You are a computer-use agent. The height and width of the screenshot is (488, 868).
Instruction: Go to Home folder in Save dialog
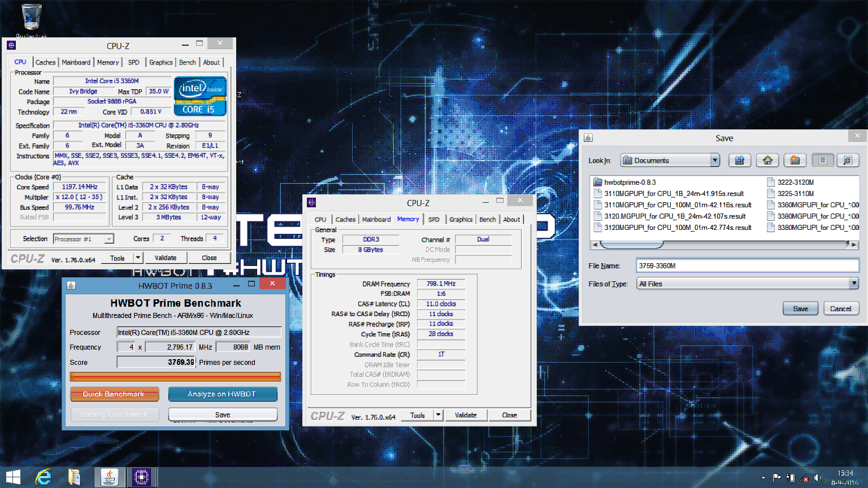coord(767,160)
